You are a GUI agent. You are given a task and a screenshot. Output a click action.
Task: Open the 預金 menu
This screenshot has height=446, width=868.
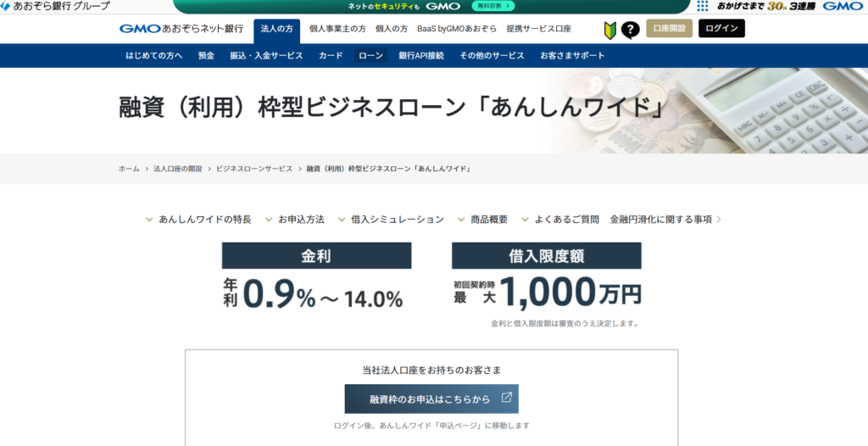207,55
